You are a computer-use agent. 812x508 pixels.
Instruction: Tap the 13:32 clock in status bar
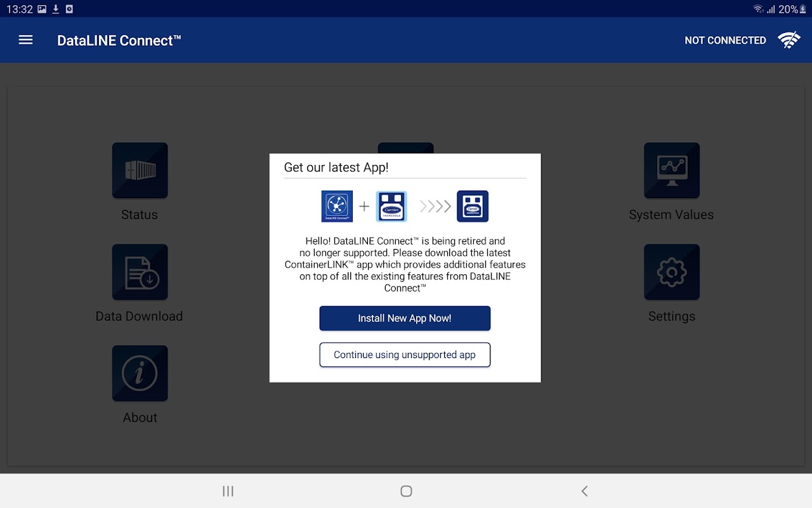click(19, 9)
